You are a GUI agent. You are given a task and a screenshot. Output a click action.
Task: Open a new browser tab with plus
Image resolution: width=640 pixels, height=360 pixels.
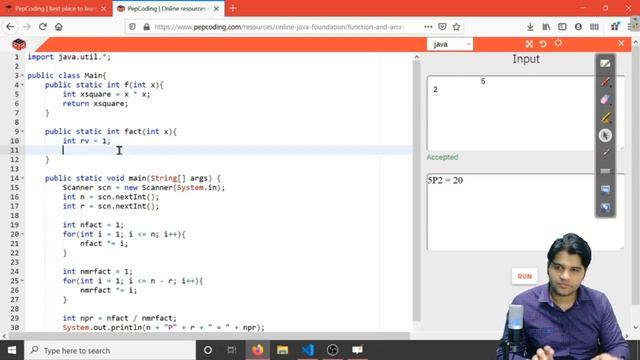(233, 9)
